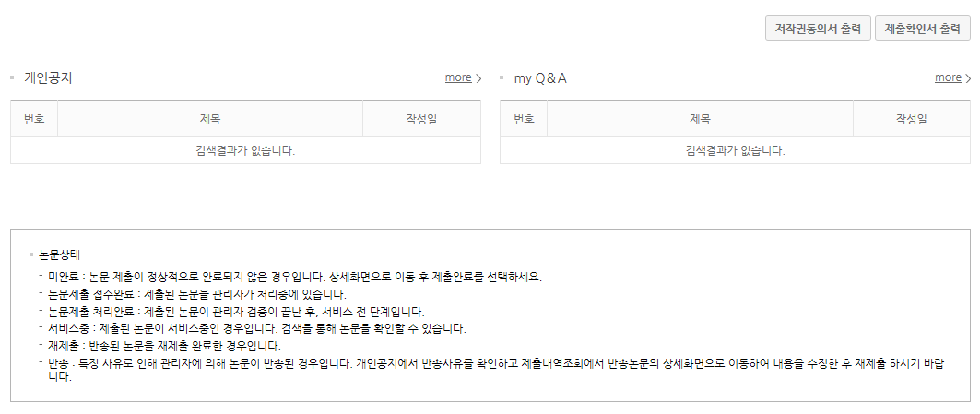Click the 개인공지 section title
This screenshot has width=980, height=414.
coord(48,78)
